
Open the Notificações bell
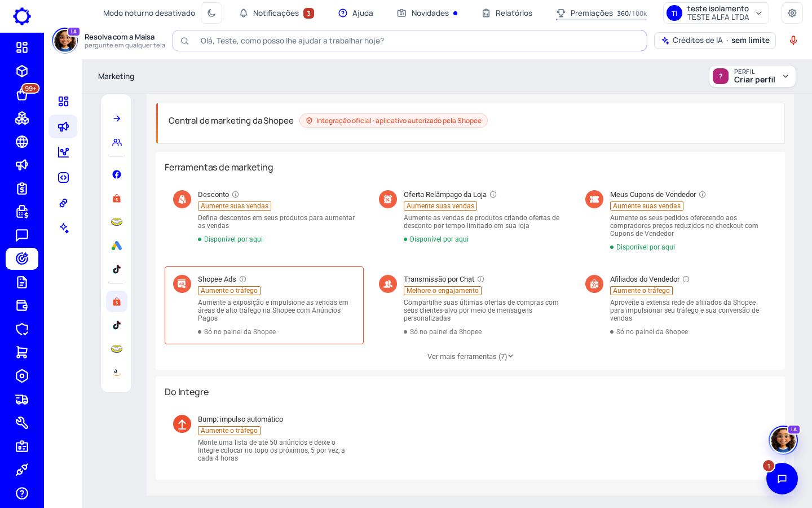click(276, 13)
